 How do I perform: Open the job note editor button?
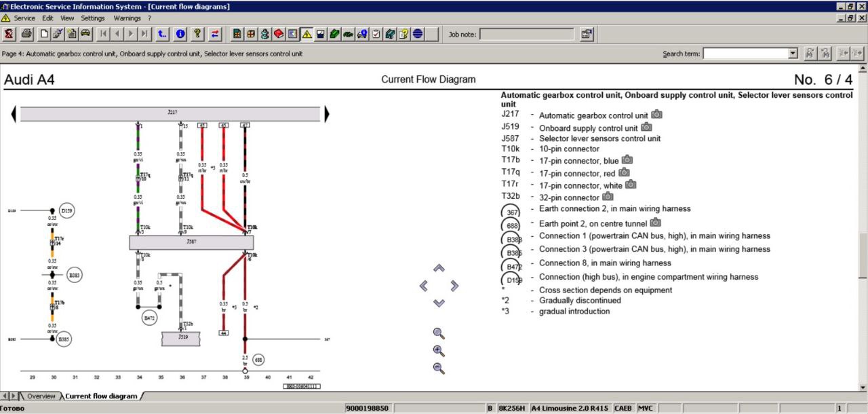(587, 33)
